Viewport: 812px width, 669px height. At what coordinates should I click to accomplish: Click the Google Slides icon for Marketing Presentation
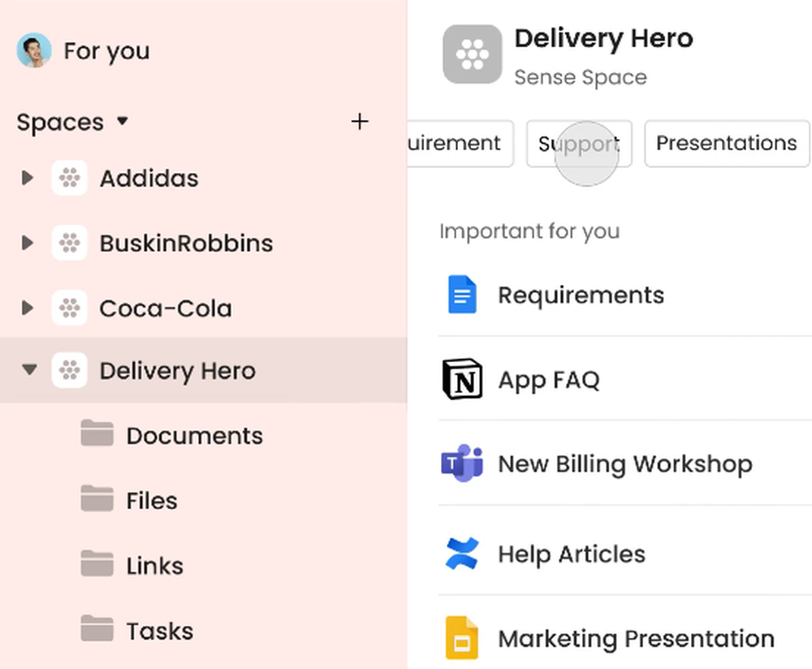coord(462,638)
